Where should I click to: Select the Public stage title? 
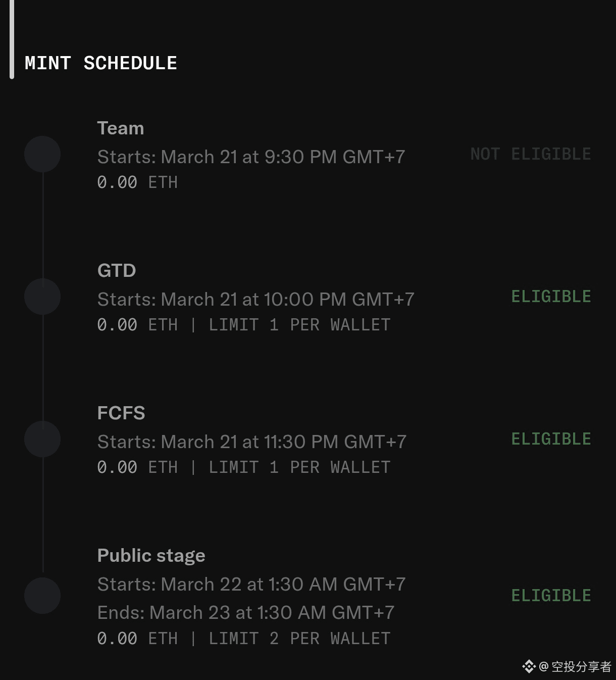[151, 556]
